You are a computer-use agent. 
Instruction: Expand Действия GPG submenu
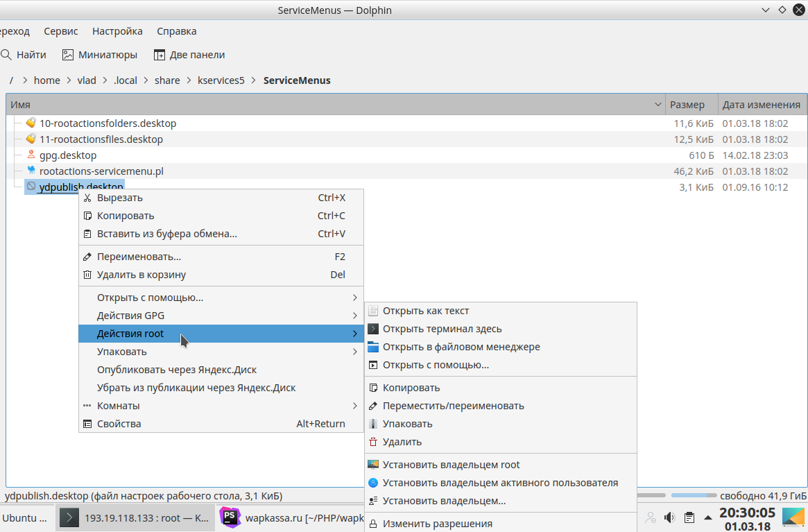[x=221, y=316]
